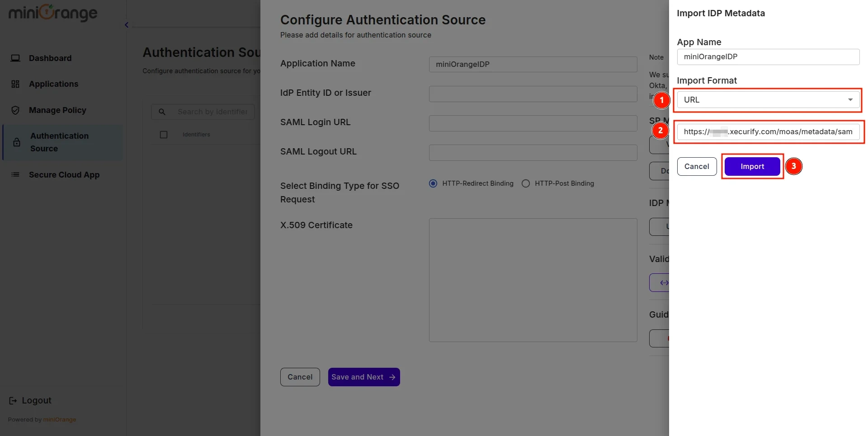Select URL in the Import Format combo box
The image size is (868, 436).
coord(768,99)
